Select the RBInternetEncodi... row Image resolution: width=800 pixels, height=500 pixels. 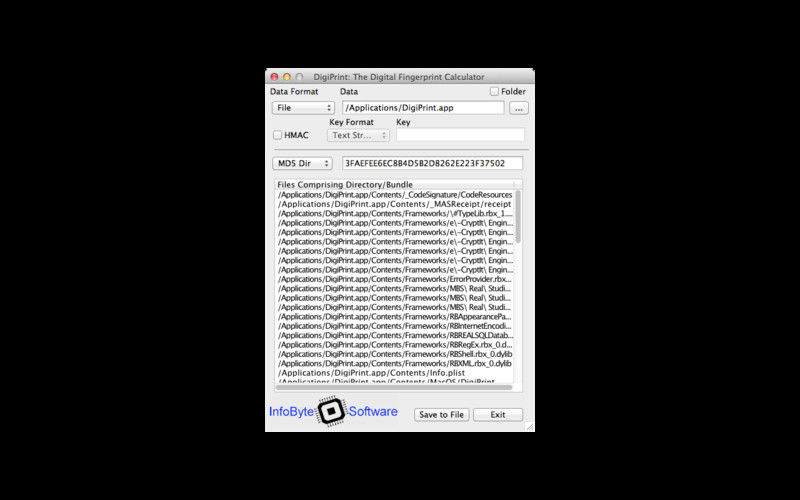[395, 326]
